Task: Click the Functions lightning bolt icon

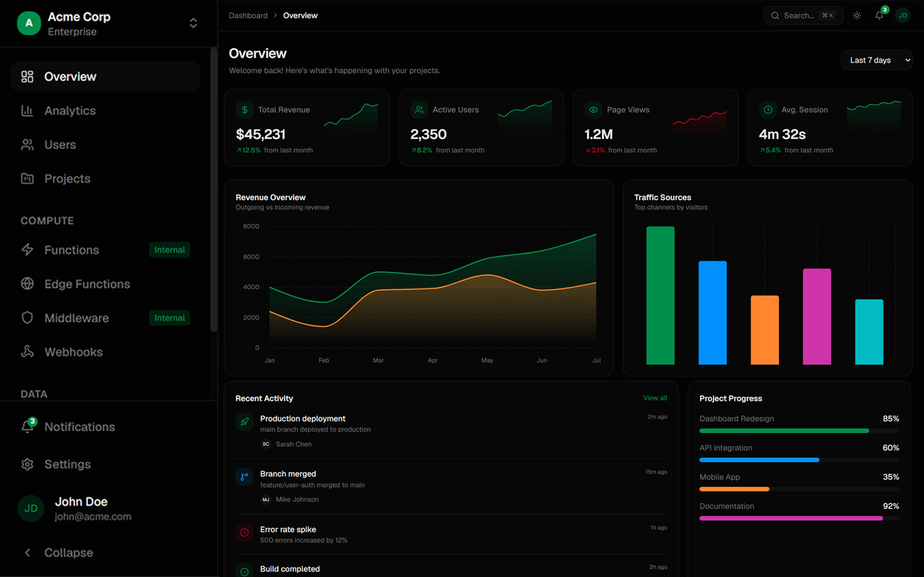Action: click(x=27, y=250)
